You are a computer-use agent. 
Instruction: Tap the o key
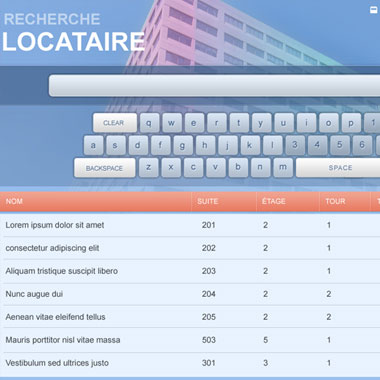click(329, 123)
